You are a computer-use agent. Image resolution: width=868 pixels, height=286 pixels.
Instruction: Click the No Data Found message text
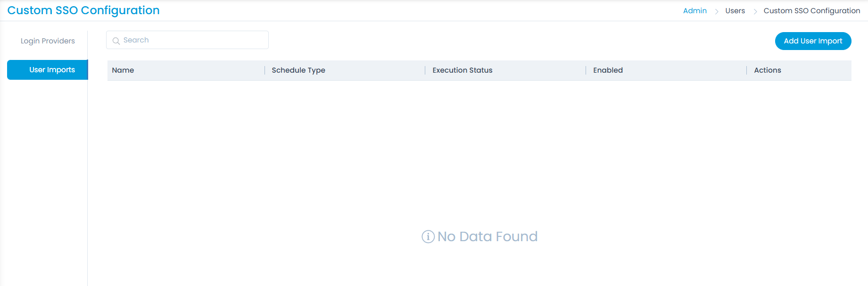tap(487, 236)
